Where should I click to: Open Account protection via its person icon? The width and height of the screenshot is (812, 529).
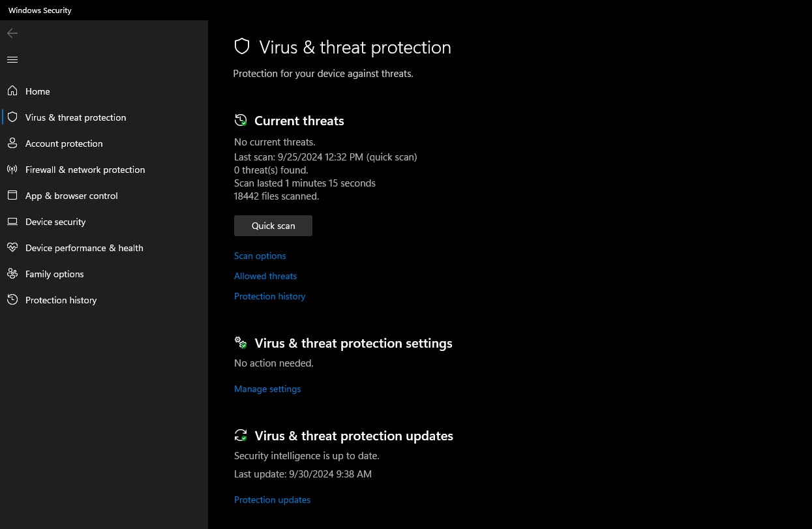[12, 144]
